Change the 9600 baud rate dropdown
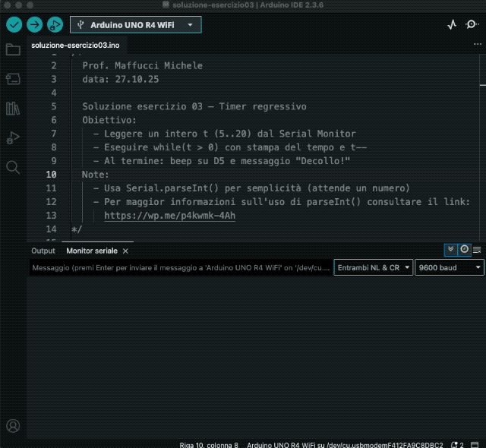486x448 pixels. click(x=449, y=268)
